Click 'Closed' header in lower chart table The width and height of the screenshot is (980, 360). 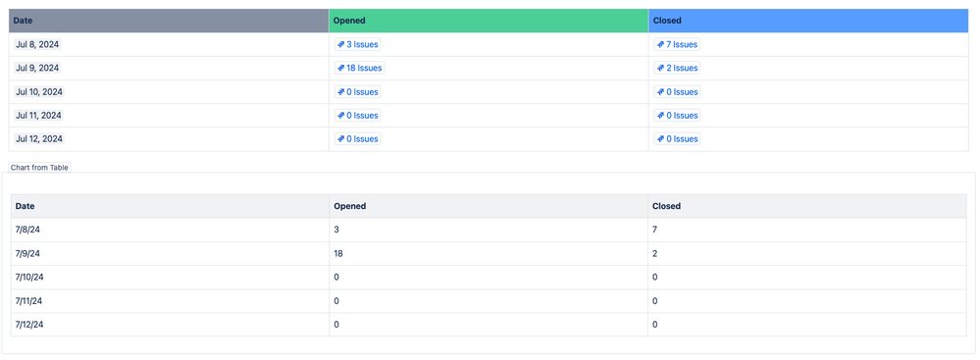807,206
